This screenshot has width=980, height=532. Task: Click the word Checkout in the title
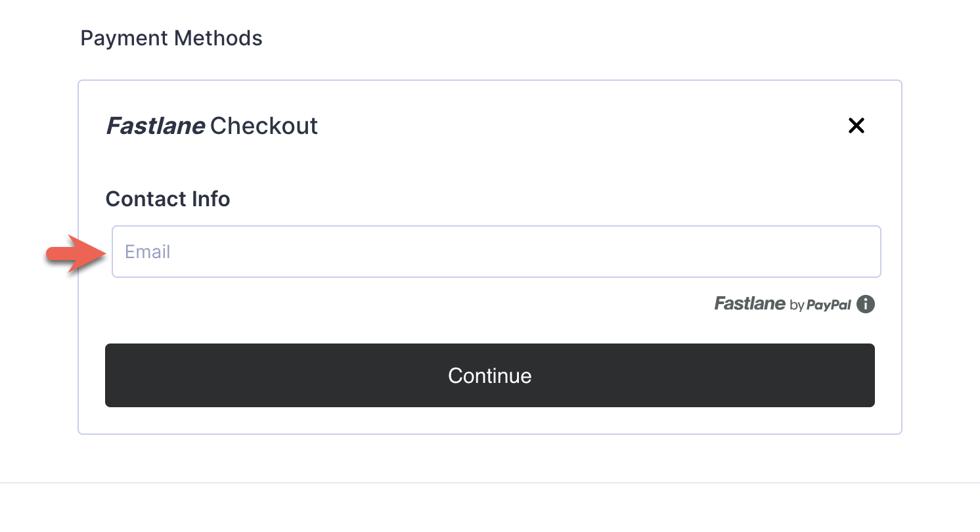click(x=264, y=125)
